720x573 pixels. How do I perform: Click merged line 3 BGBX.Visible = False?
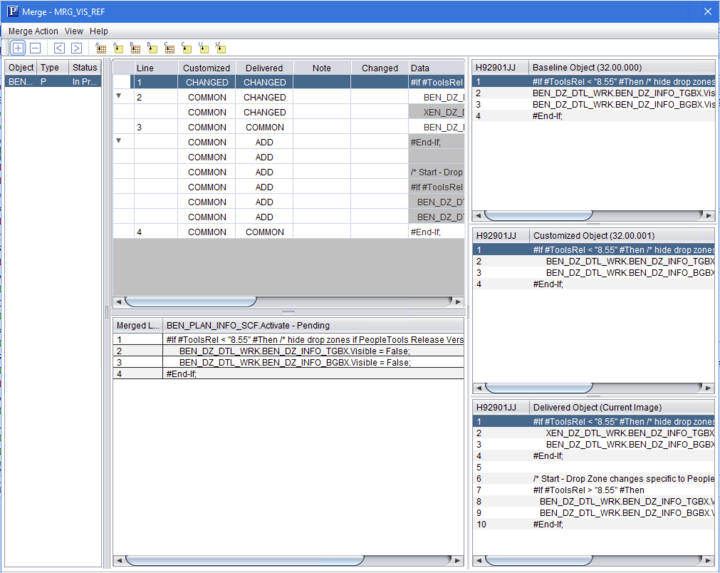click(288, 362)
